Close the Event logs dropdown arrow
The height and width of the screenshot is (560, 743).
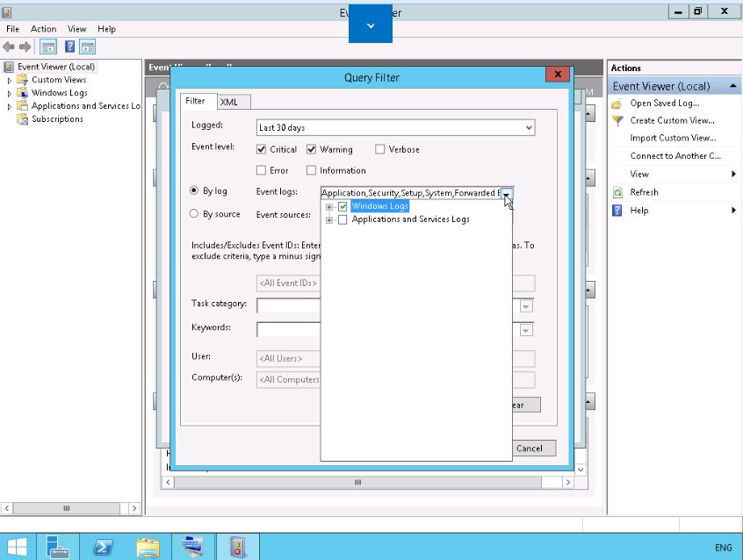pos(507,193)
